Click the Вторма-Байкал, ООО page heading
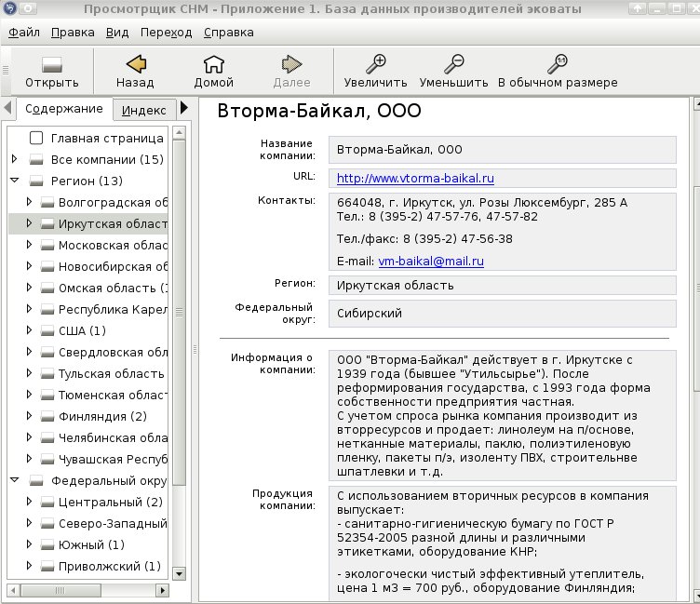This screenshot has width=700, height=604. coord(319,111)
